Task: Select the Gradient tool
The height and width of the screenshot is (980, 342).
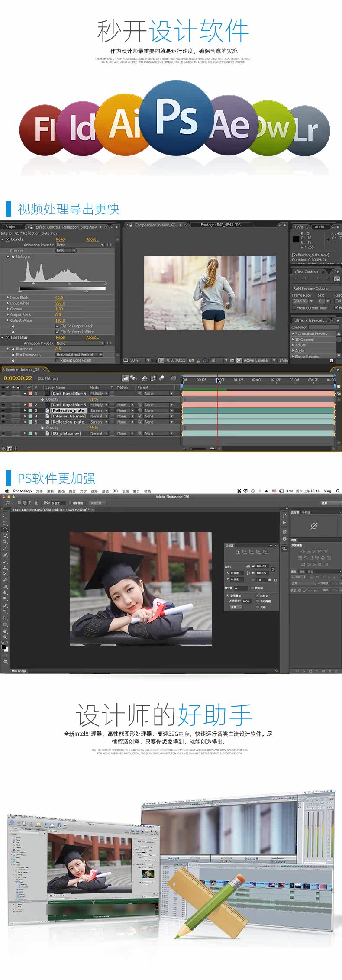Action: [5, 586]
